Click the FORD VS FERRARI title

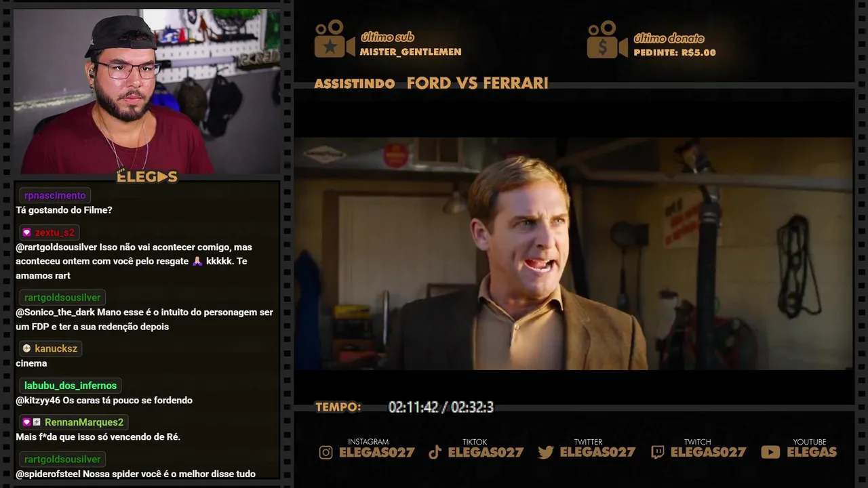point(477,83)
